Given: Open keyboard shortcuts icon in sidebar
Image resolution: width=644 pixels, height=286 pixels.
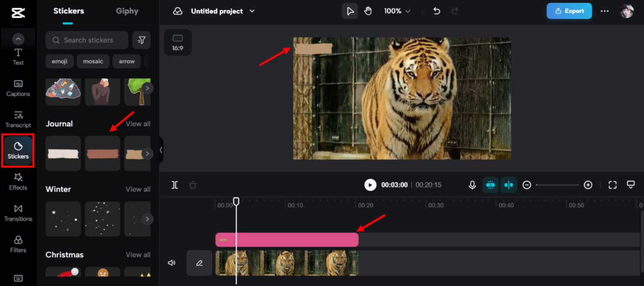Looking at the screenshot, I should point(18,278).
